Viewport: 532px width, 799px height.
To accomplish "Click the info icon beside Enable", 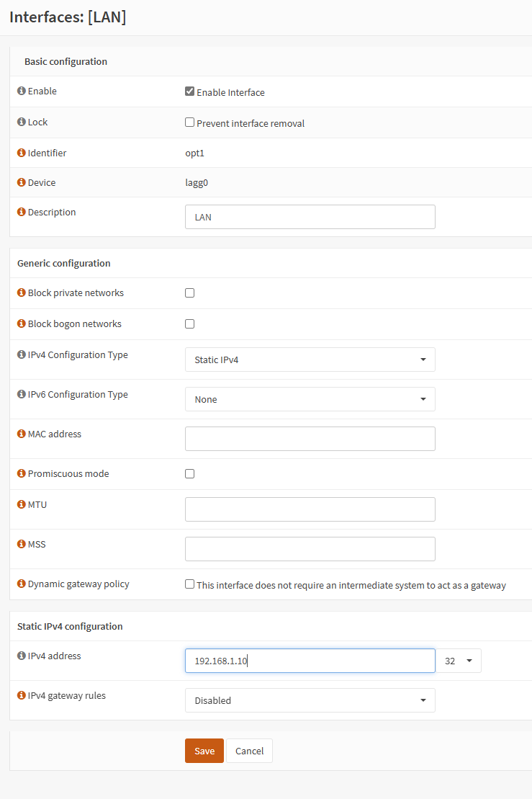I will pos(22,91).
